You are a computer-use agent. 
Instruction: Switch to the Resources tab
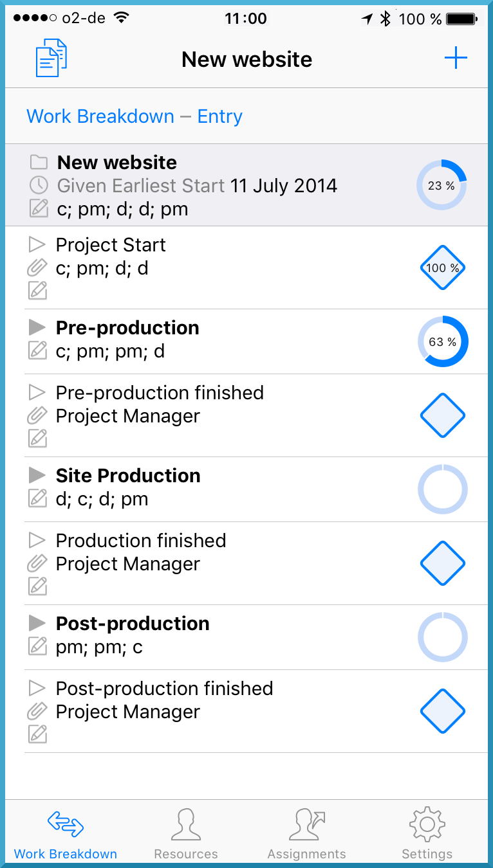pyautogui.click(x=186, y=834)
